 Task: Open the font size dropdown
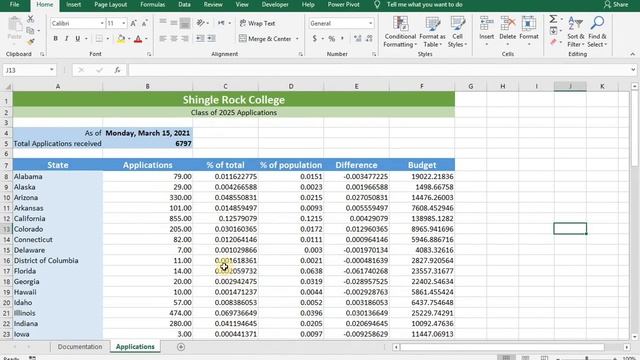tap(124, 24)
